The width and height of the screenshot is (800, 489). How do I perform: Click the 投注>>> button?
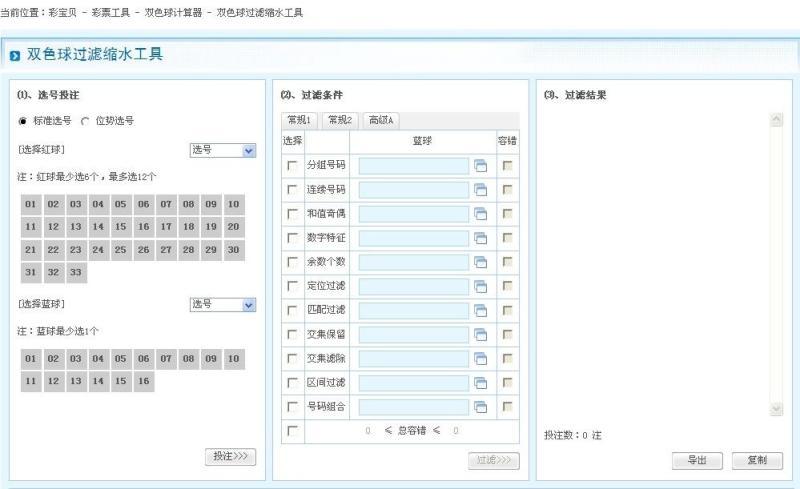231,456
